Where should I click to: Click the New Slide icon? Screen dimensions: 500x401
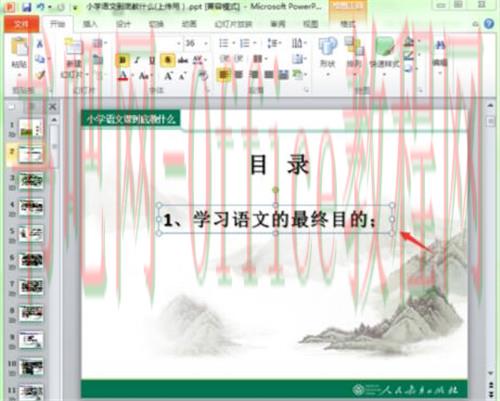pos(73,47)
